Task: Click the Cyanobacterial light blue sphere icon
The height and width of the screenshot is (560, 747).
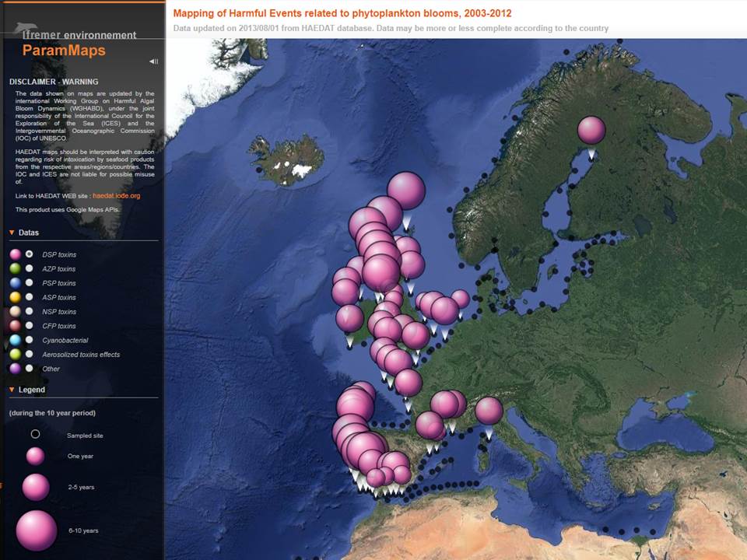Action: click(14, 340)
